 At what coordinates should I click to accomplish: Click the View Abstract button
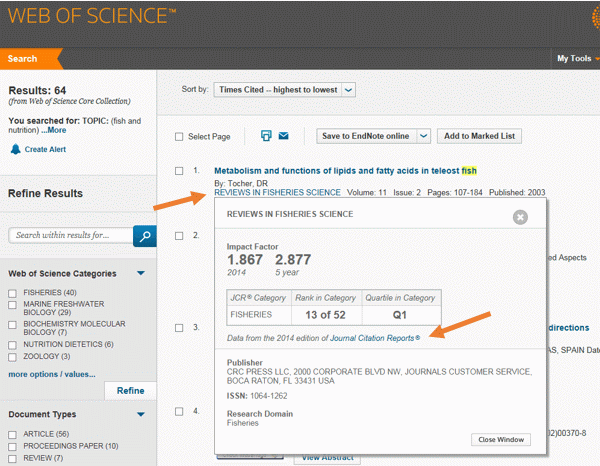327,458
